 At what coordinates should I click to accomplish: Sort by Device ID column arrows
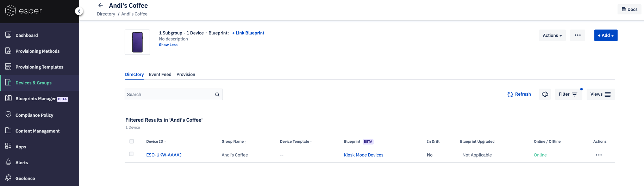165,142
